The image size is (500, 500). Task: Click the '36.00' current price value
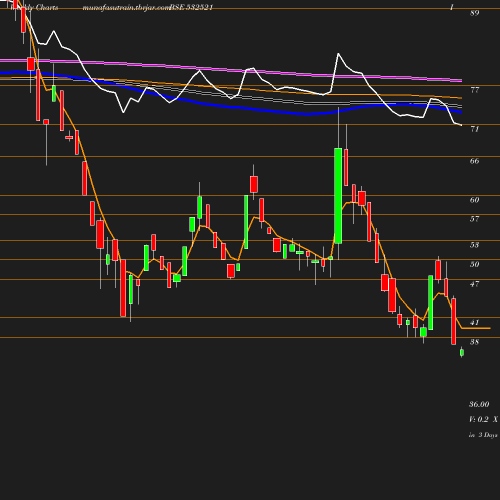pyautogui.click(x=479, y=404)
